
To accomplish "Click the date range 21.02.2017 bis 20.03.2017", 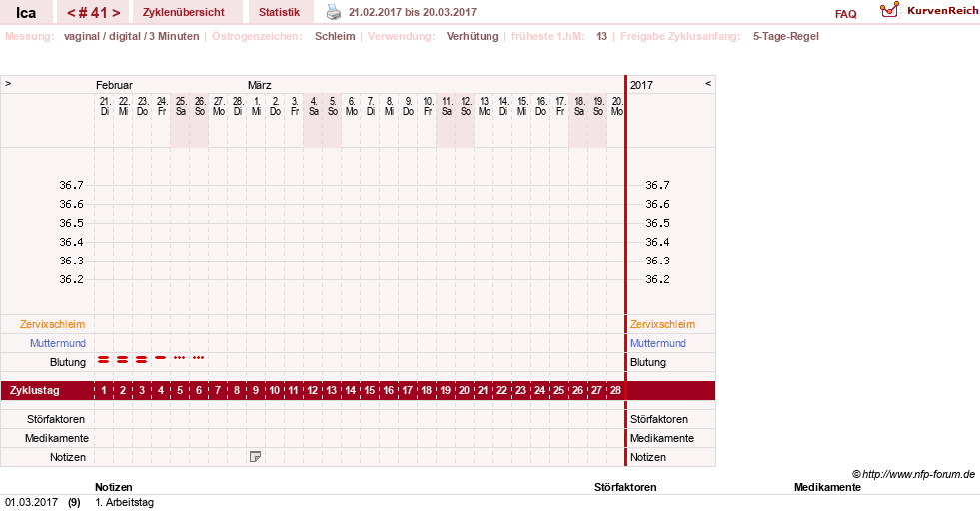I will (412, 13).
